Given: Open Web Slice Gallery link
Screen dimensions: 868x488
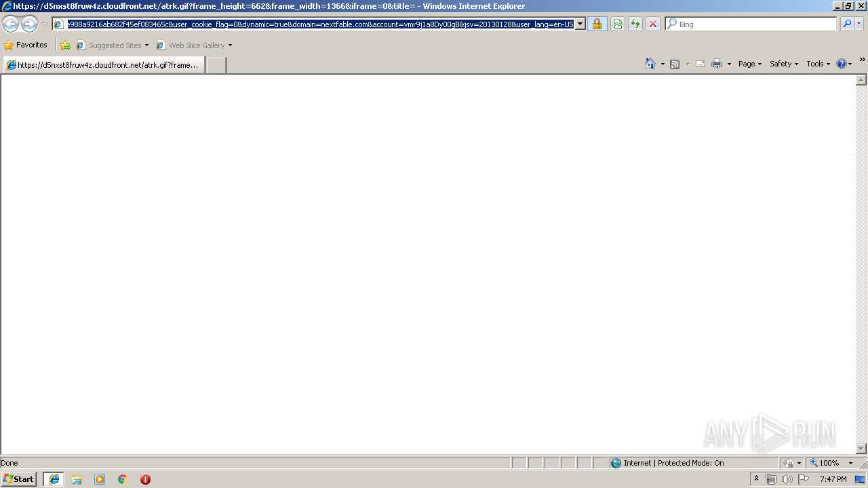Looking at the screenshot, I should [191, 45].
